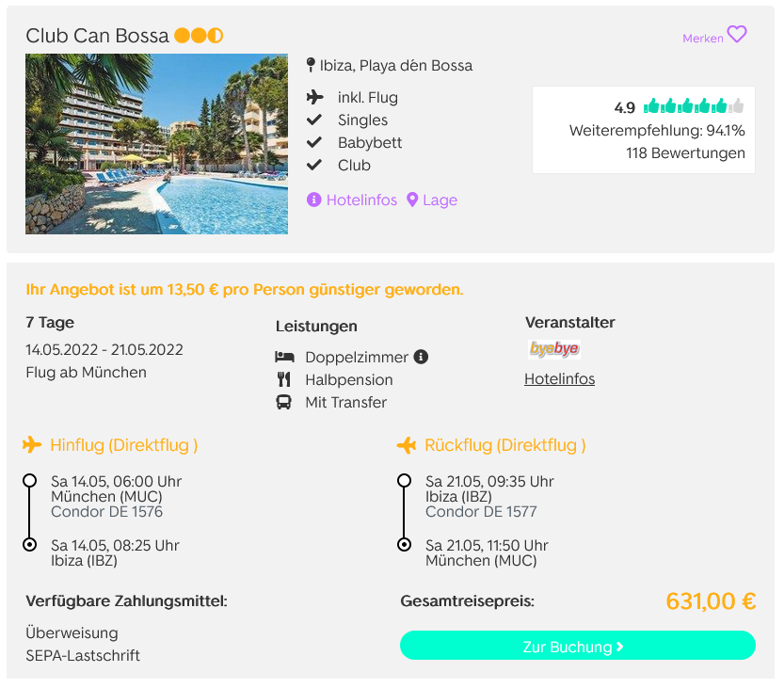Click the info icon beside Doppelzimmer
This screenshot has height=688, width=784.
tap(421, 357)
